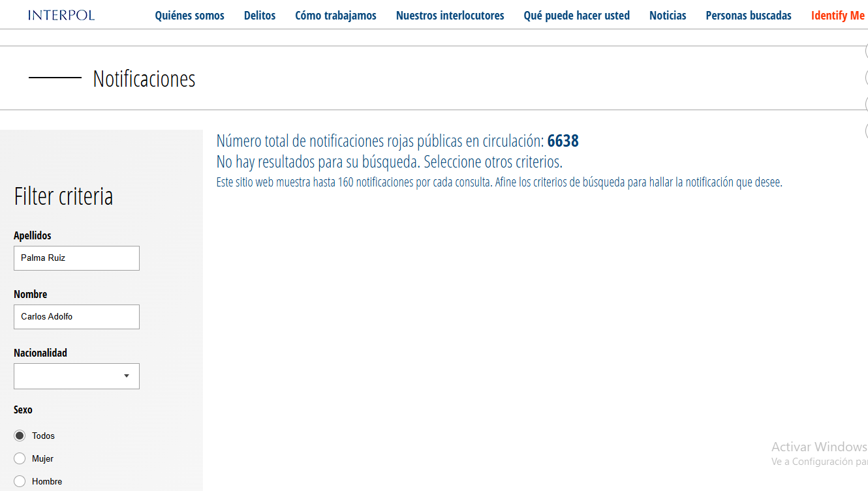Open the Personas buscadas menu
868x491 pixels.
coord(749,16)
